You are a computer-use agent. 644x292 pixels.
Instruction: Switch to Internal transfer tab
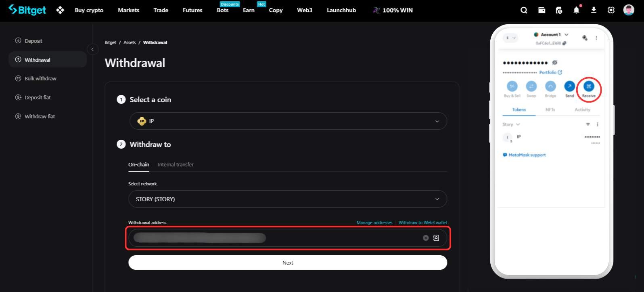pyautogui.click(x=176, y=164)
